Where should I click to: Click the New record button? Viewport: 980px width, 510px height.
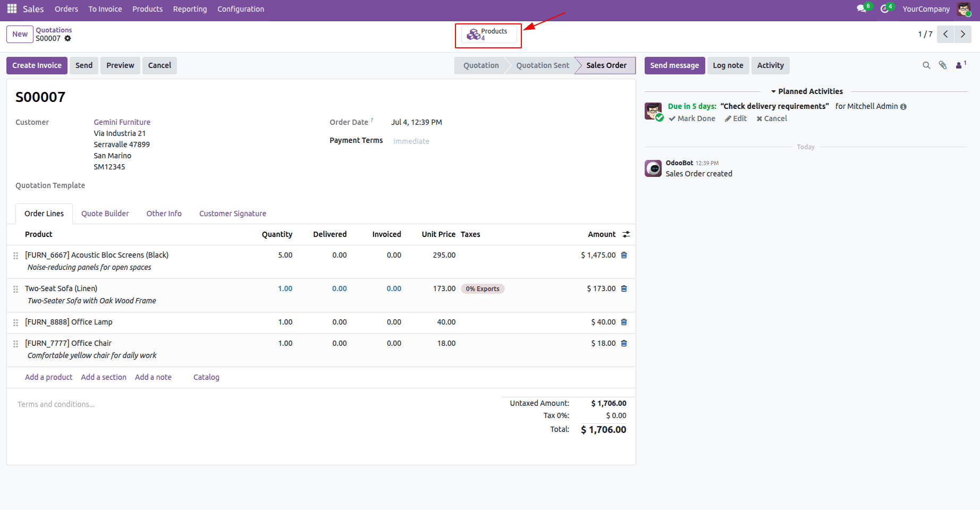point(20,34)
